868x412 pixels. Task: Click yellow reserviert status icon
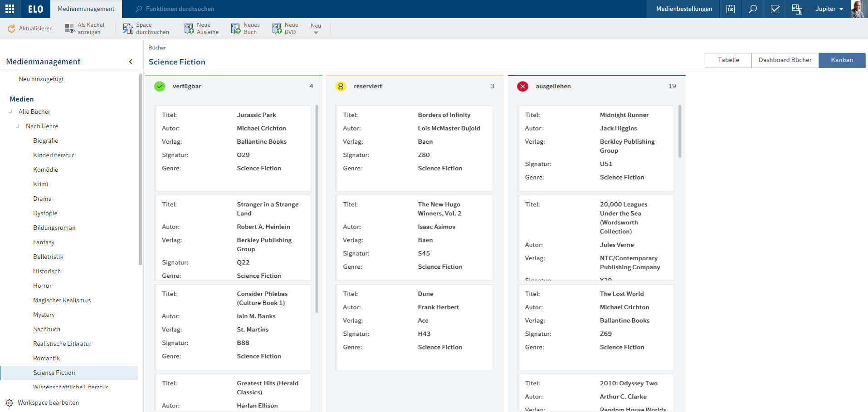(341, 86)
